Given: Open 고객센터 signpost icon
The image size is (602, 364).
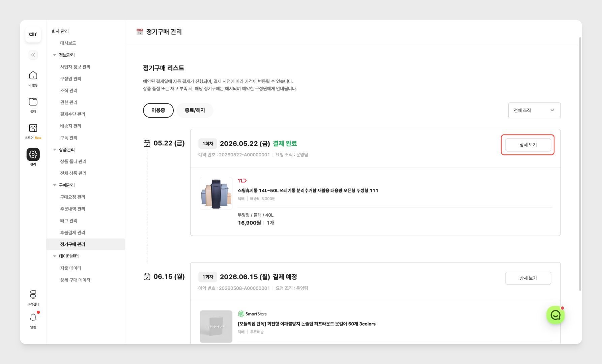Looking at the screenshot, I should pyautogui.click(x=33, y=298).
